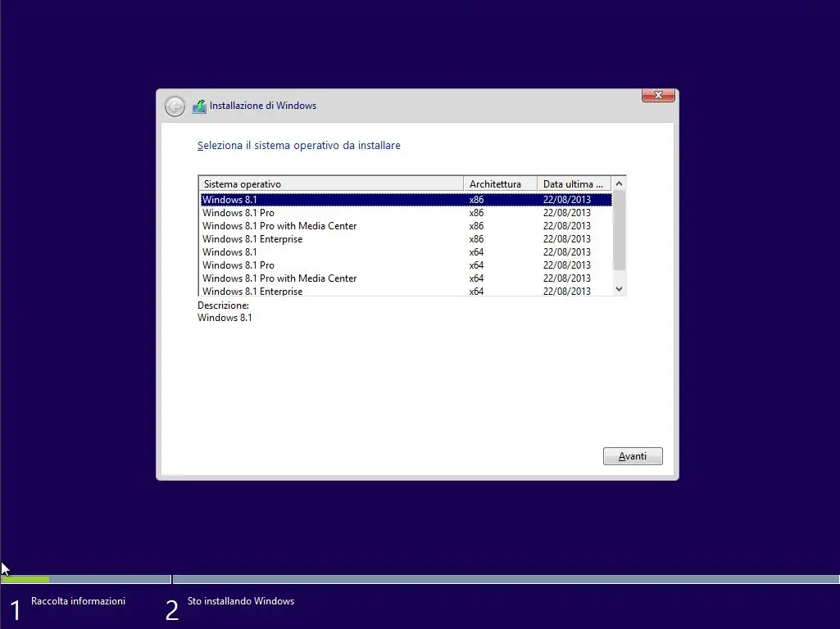
Task: Click the green setup progress bar
Action: point(25,579)
